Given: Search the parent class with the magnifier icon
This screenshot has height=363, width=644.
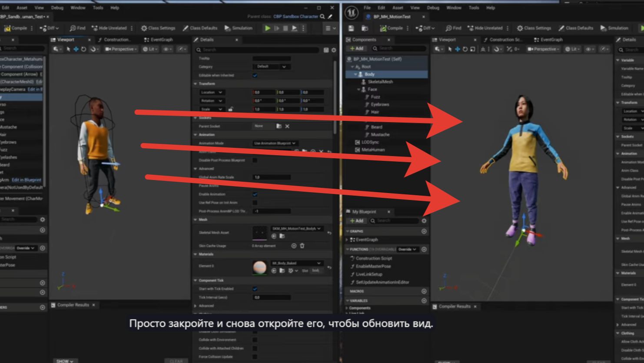Looking at the screenshot, I should [x=322, y=17].
